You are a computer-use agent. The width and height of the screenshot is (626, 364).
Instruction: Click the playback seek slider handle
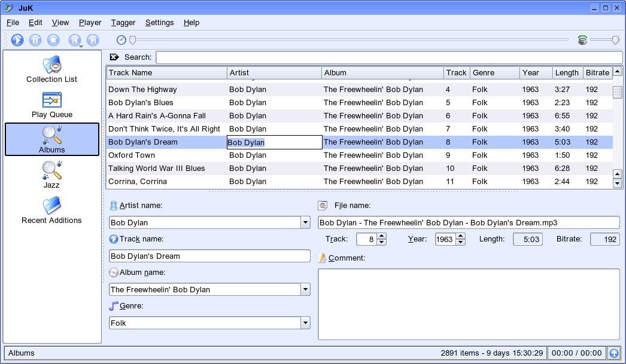coord(132,40)
